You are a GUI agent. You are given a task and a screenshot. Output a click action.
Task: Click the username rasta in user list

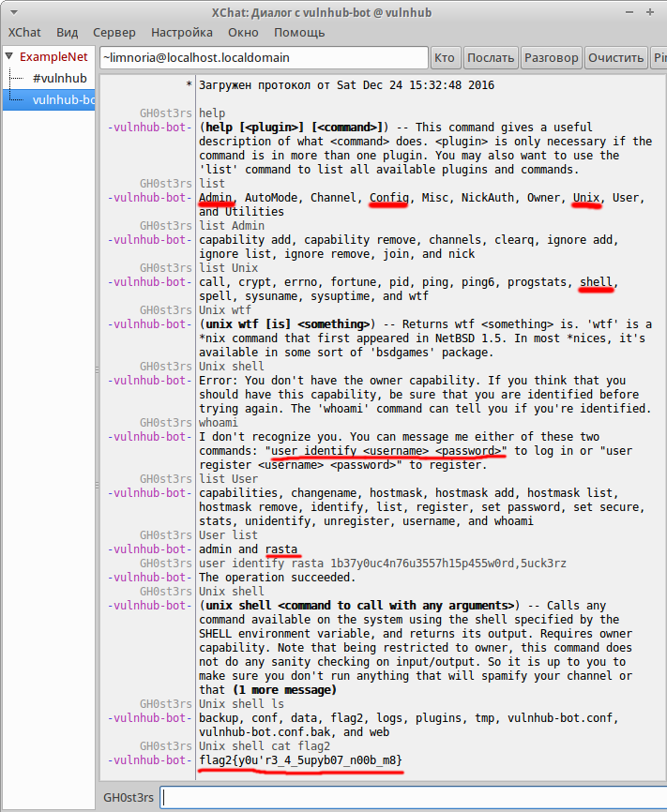point(280,549)
